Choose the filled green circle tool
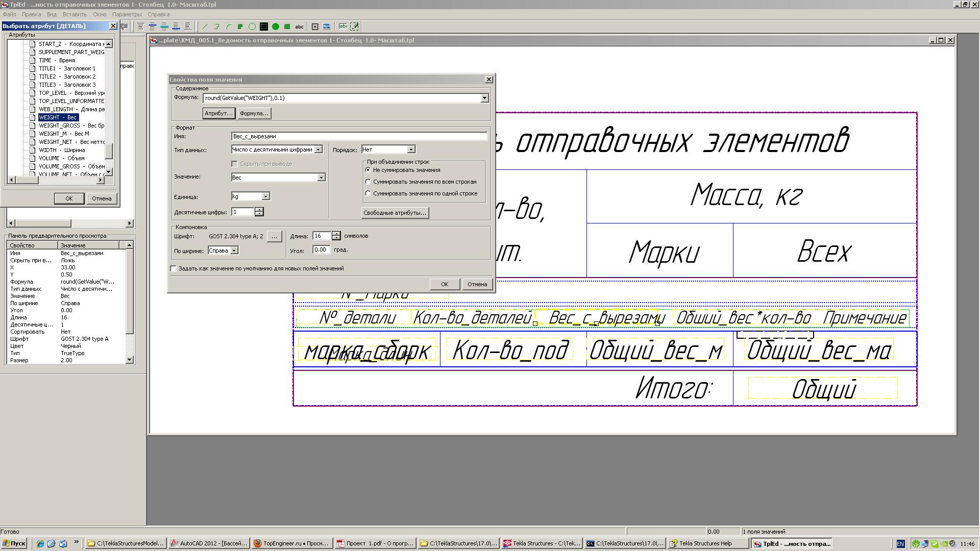 point(276,27)
